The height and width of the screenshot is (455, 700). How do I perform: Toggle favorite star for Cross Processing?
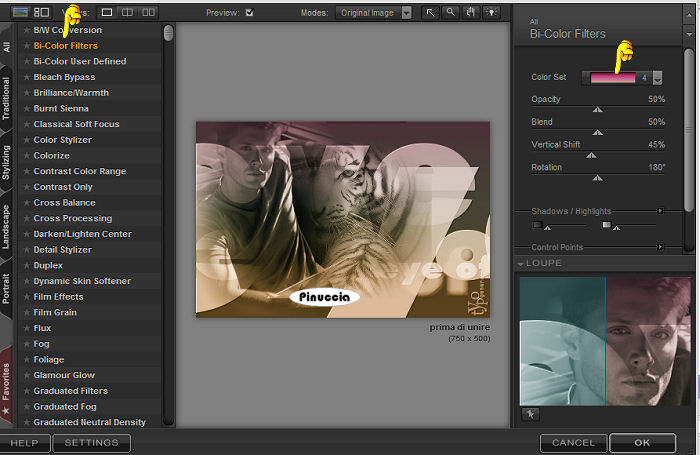click(x=26, y=218)
